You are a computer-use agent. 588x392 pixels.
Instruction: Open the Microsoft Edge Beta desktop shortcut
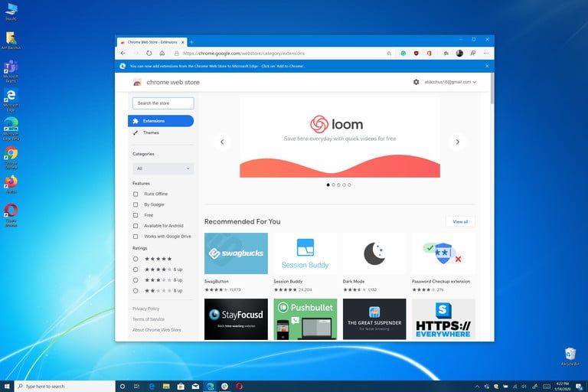(11, 129)
